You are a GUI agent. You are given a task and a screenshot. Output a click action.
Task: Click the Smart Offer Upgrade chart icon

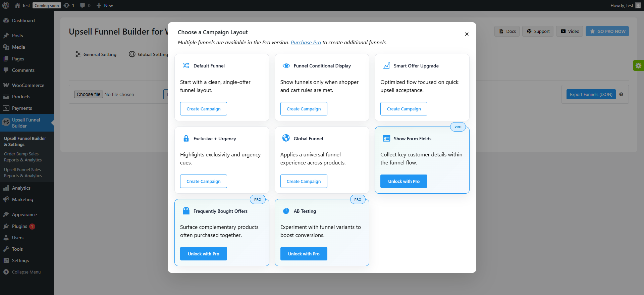pos(386,65)
